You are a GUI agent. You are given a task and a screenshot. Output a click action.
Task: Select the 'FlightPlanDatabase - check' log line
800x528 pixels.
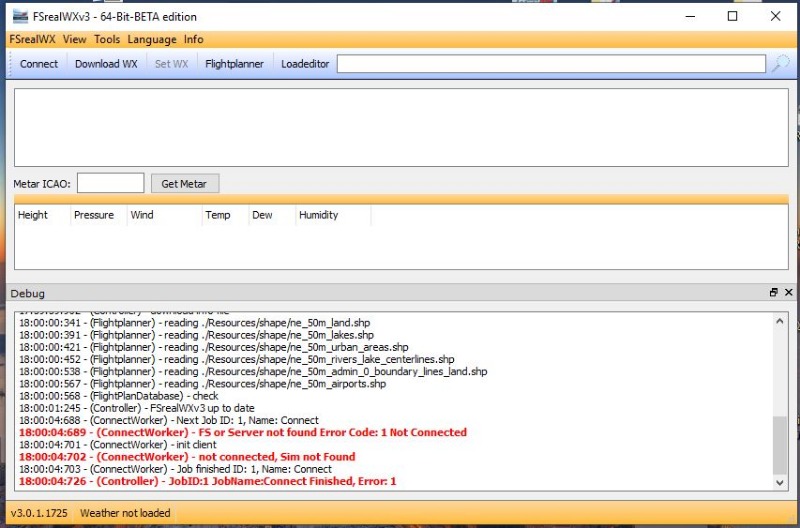119,396
